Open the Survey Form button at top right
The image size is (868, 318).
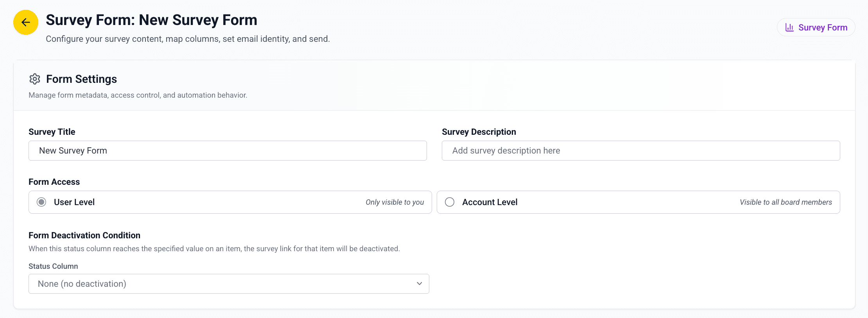coord(816,27)
